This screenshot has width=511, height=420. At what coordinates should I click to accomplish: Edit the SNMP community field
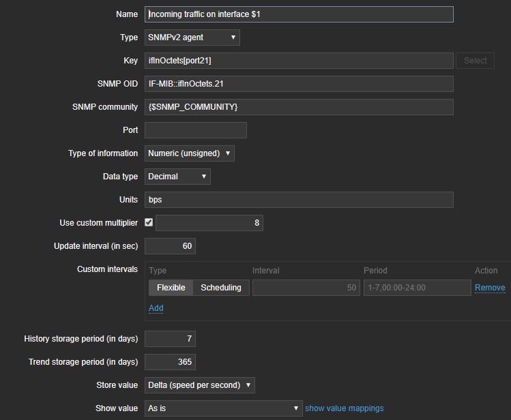click(299, 107)
